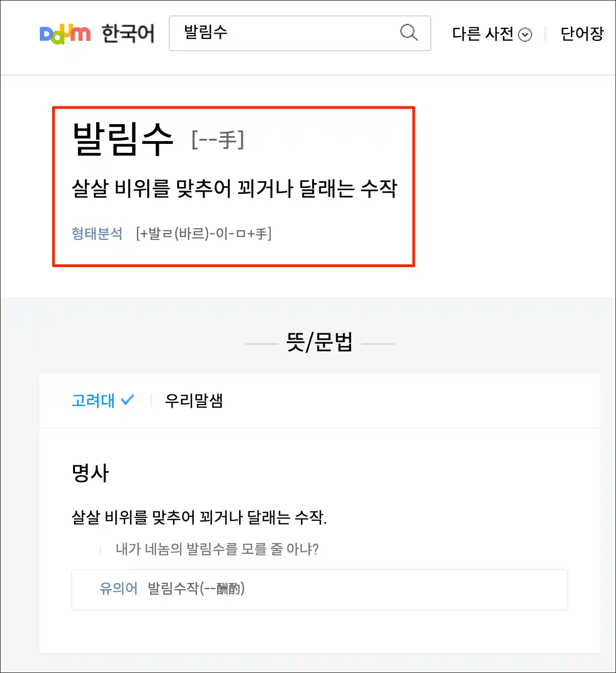Focus the search field containing 발림수

pos(300,33)
